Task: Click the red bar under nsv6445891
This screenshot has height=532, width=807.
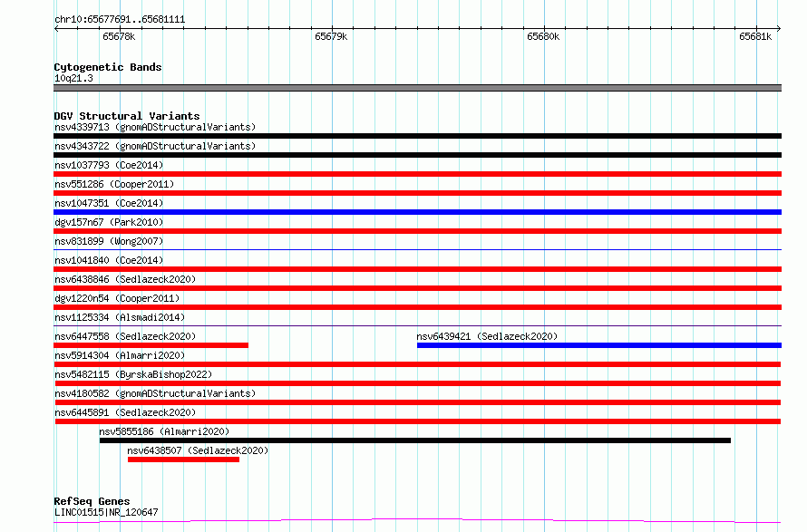Action: tap(418, 422)
